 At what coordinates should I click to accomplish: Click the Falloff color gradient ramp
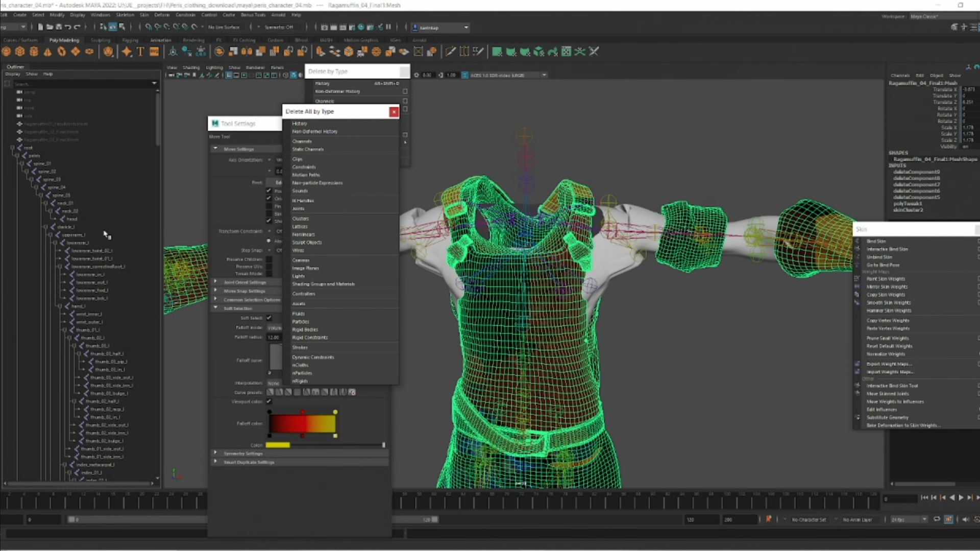tap(302, 423)
